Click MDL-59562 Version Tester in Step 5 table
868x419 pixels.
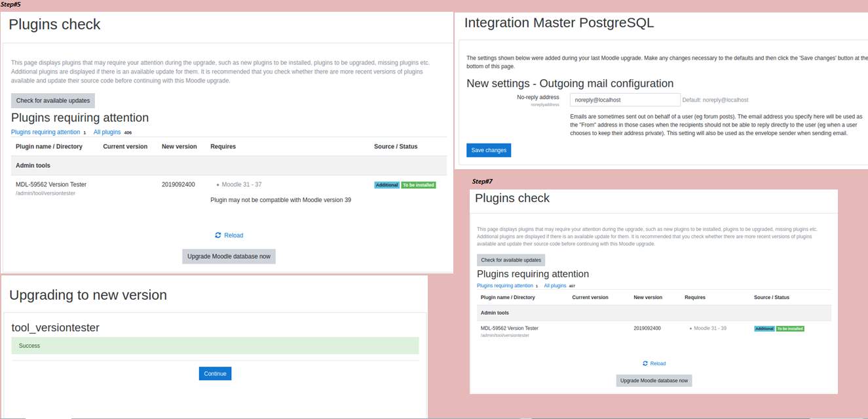51,184
